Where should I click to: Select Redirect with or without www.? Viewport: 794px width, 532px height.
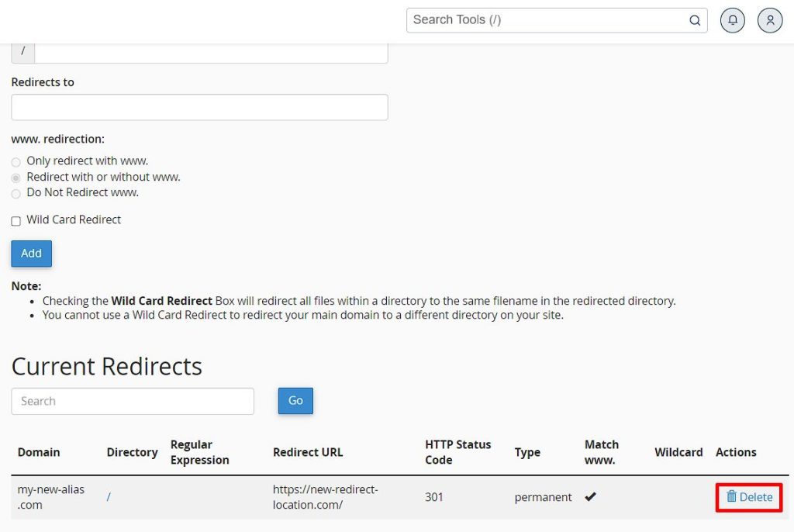pyautogui.click(x=16, y=178)
